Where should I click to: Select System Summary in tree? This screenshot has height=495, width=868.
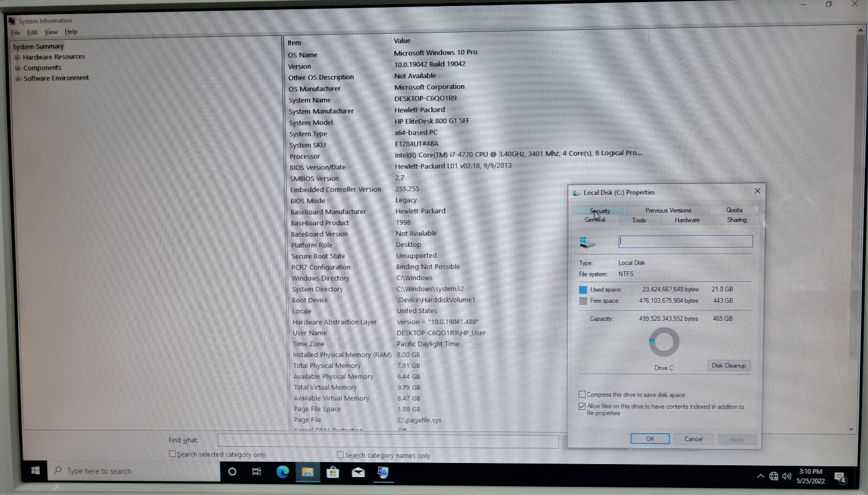(x=39, y=46)
